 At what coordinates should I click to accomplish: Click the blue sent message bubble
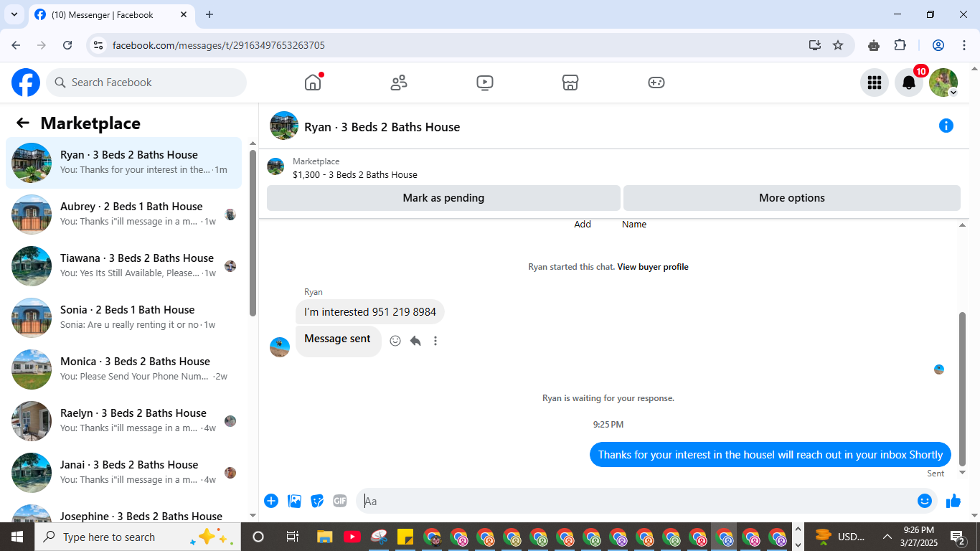coord(771,455)
